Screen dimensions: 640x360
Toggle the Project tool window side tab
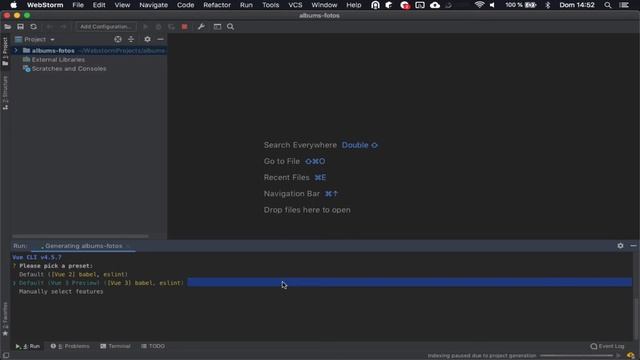(x=5, y=51)
